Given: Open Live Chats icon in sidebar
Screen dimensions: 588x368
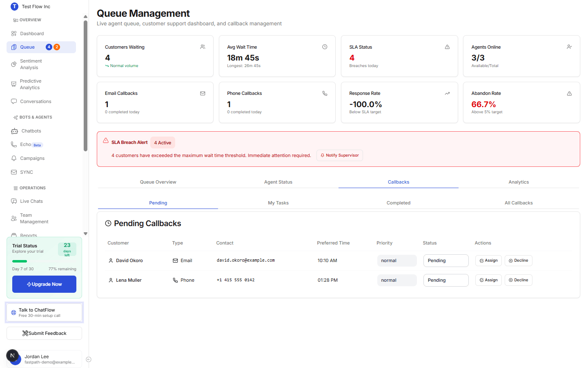Looking at the screenshot, I should tap(14, 201).
